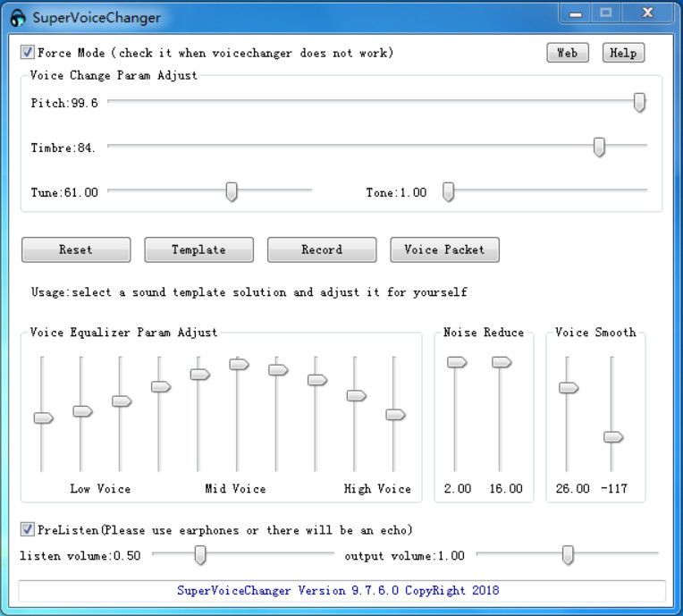Click the listen volume slider thumb
The width and height of the screenshot is (683, 616).
click(x=200, y=554)
